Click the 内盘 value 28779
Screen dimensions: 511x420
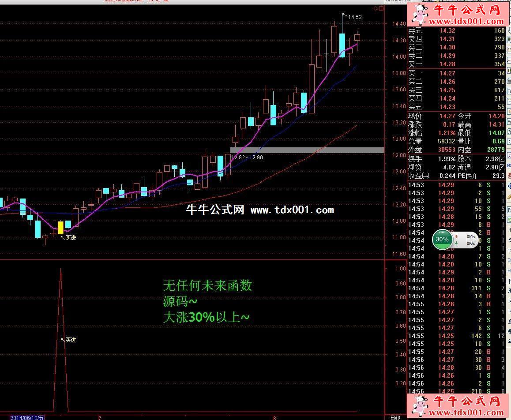[x=496, y=150]
